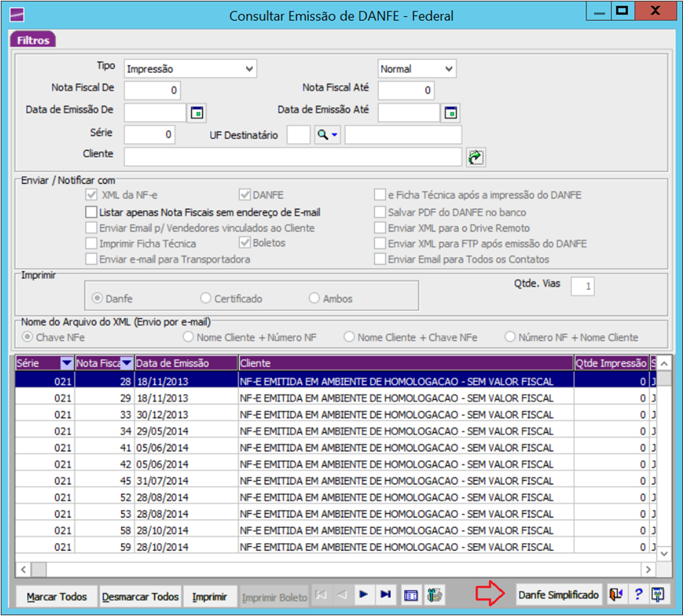This screenshot has height=616, width=683.
Task: Click the Desmarcar Todos button
Action: 140,596
